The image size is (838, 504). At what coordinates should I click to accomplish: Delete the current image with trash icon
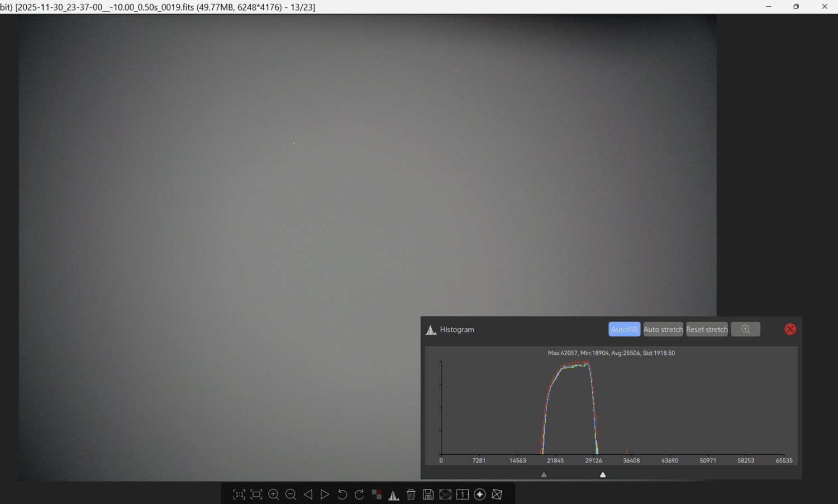[411, 495]
